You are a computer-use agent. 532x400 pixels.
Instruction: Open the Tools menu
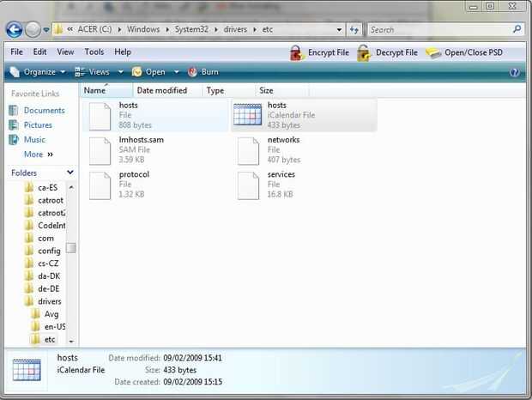94,52
